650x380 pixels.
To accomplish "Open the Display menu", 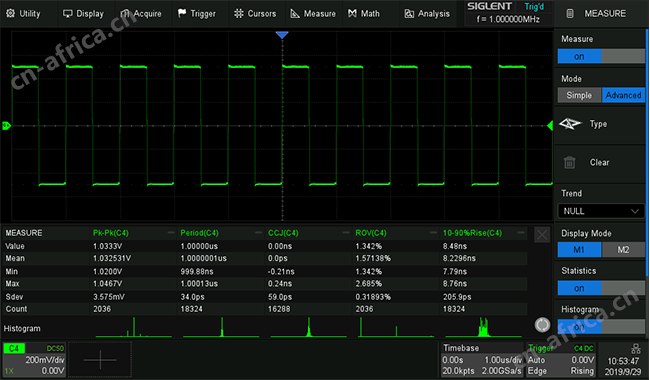I will [x=83, y=14].
